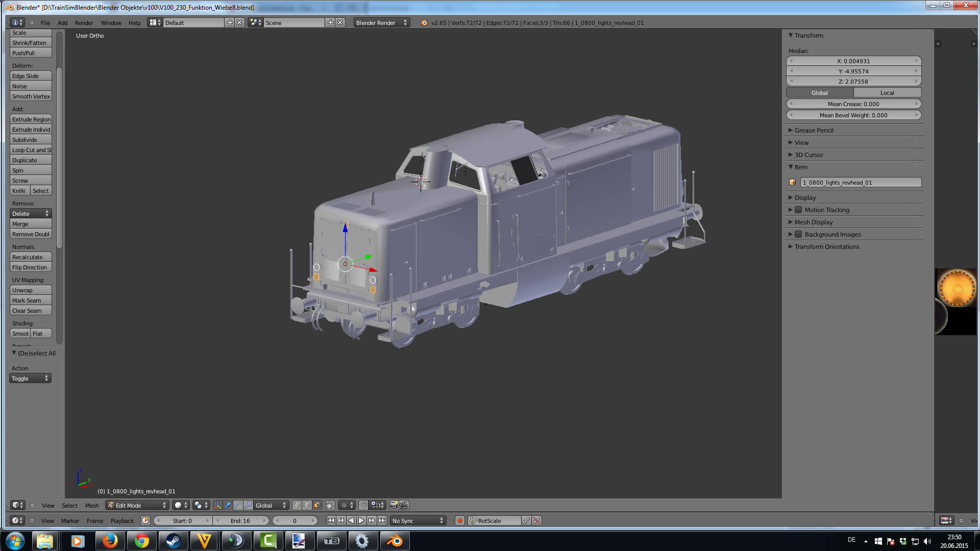The height and width of the screenshot is (551, 980).
Task: Switch Median coordinates to Local
Action: pyautogui.click(x=887, y=92)
